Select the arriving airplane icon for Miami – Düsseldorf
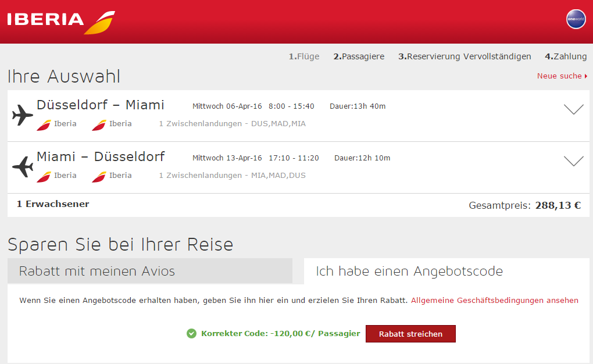Image resolution: width=593 pixels, height=364 pixels. click(x=22, y=166)
